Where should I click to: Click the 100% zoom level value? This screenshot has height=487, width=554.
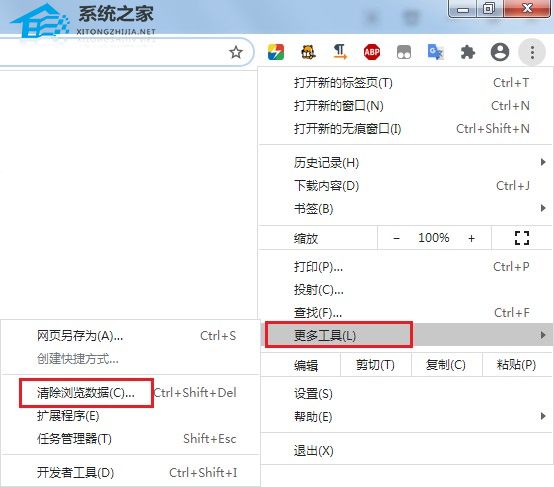pyautogui.click(x=434, y=238)
